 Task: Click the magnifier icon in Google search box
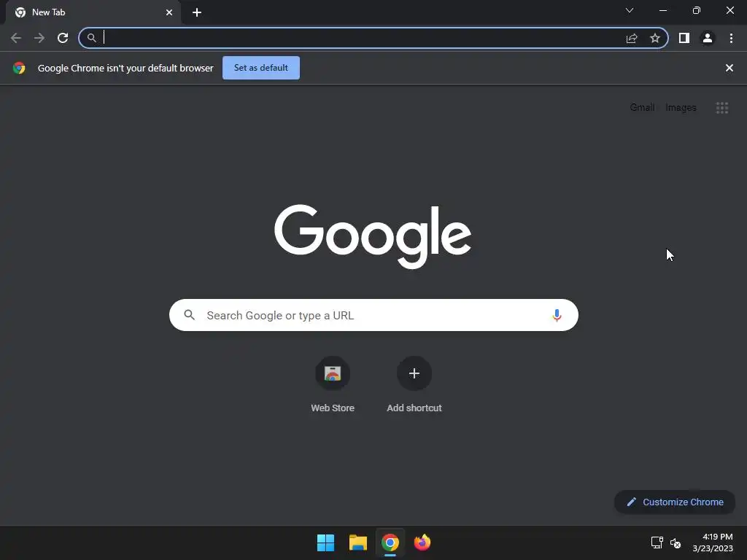point(189,315)
